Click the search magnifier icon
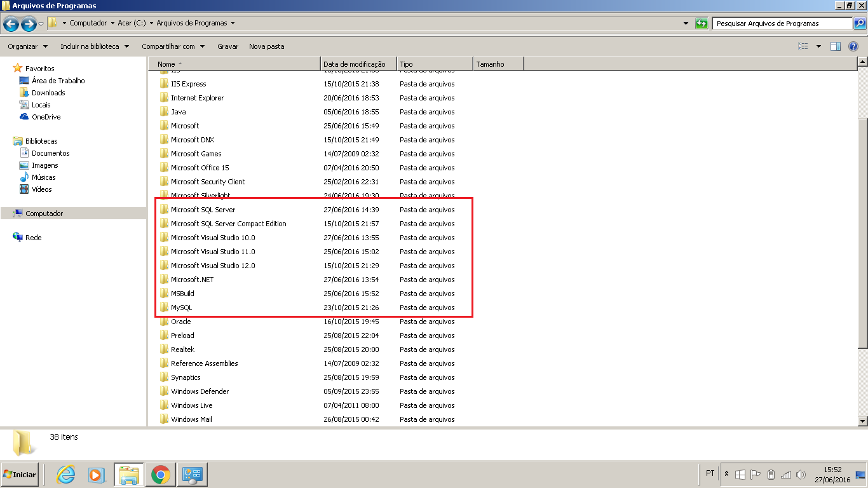Image resolution: width=868 pixels, height=488 pixels. point(859,24)
